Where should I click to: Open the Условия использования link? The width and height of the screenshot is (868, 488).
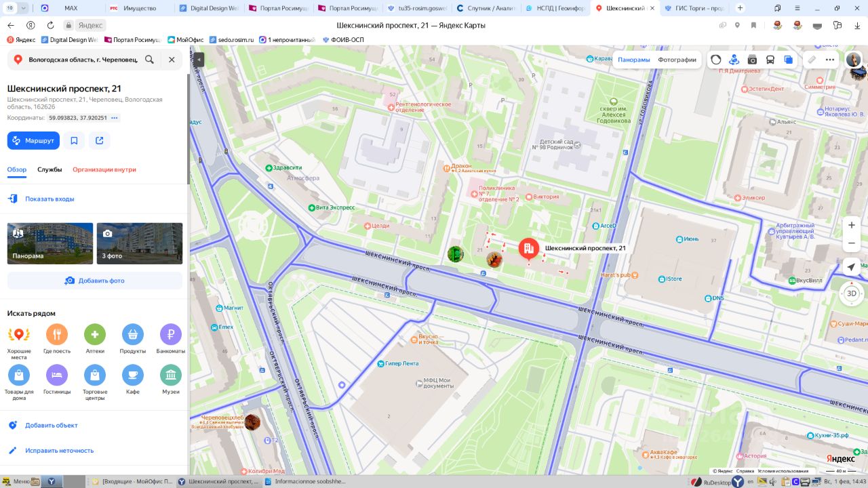click(x=783, y=471)
